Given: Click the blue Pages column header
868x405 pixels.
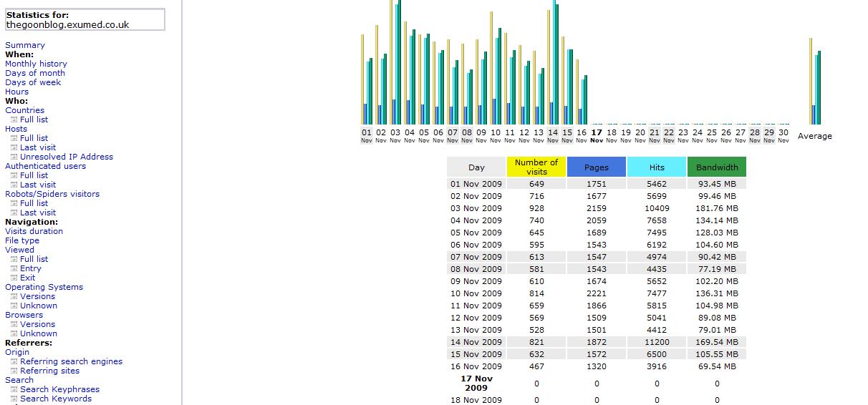Looking at the screenshot, I should [x=597, y=167].
